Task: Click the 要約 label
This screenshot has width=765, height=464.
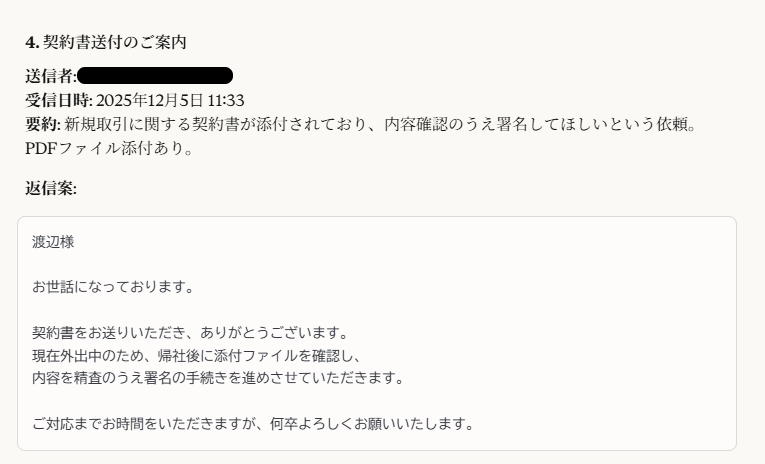Action: (43, 124)
